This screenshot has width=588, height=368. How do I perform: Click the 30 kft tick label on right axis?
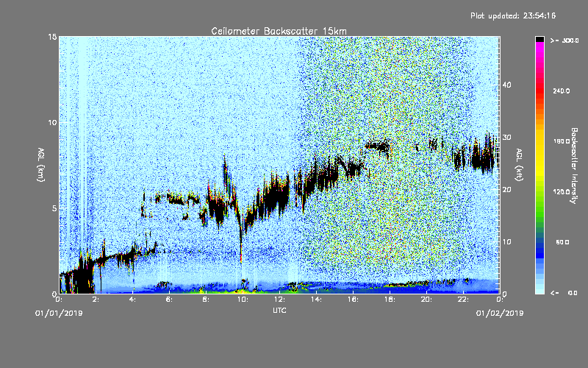click(506, 137)
